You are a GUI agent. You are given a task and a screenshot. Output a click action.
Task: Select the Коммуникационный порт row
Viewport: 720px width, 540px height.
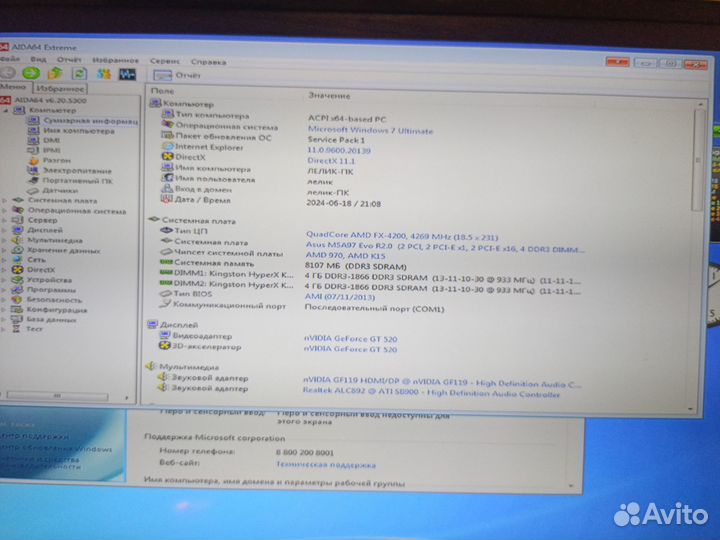pos(301,307)
